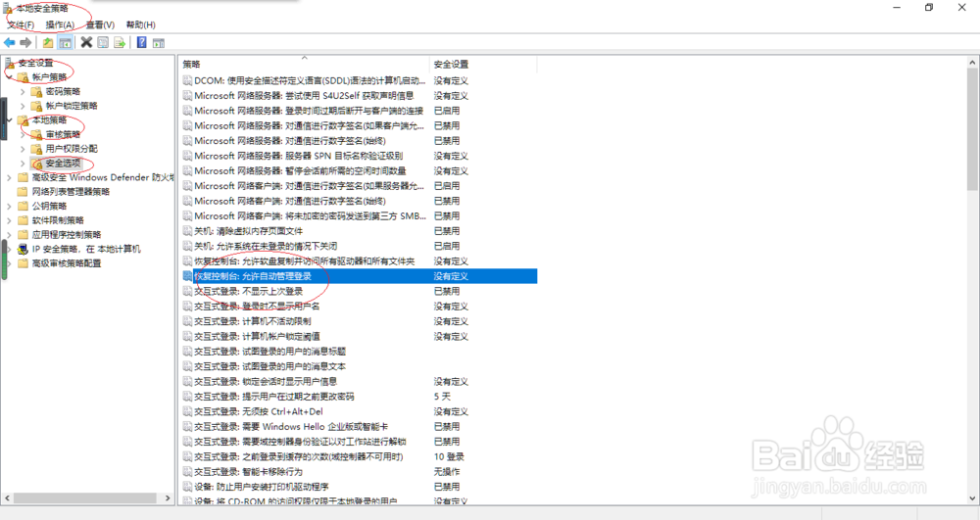Open the 查看(V) menu
980x520 pixels.
coord(100,24)
